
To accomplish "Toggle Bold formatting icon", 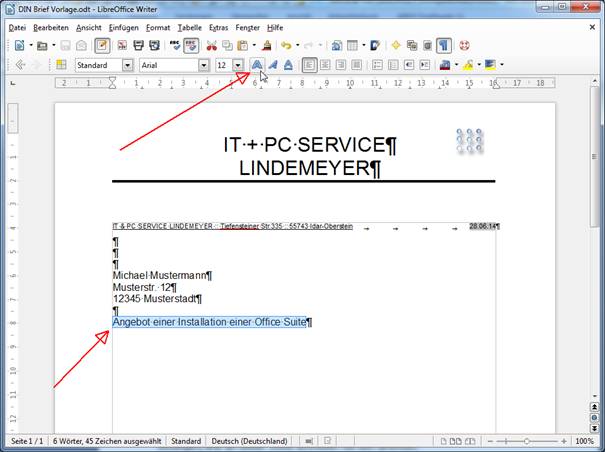I will coord(257,65).
